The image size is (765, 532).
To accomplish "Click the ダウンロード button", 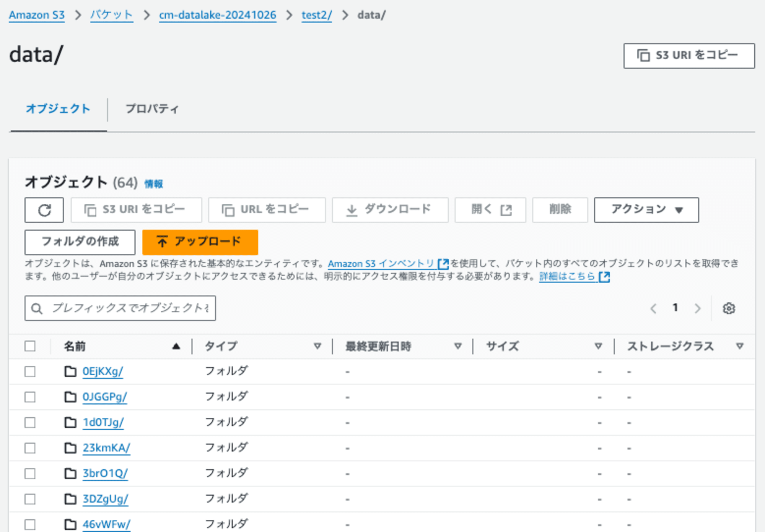I will (x=390, y=210).
